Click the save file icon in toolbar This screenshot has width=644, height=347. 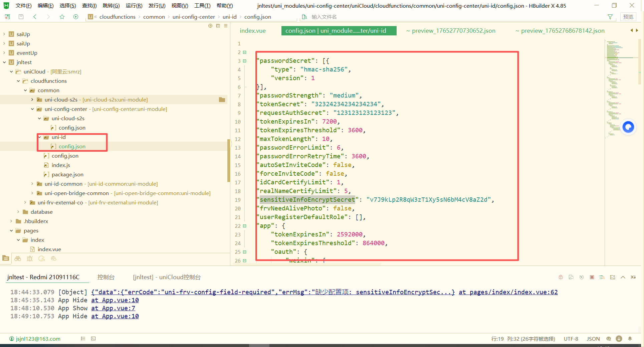coord(21,17)
